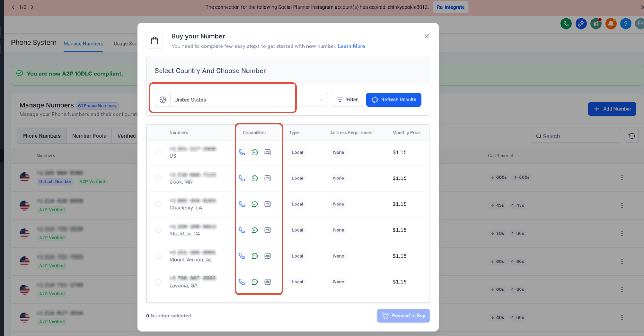Click the Add Number button
The width and height of the screenshot is (644, 336).
point(612,109)
